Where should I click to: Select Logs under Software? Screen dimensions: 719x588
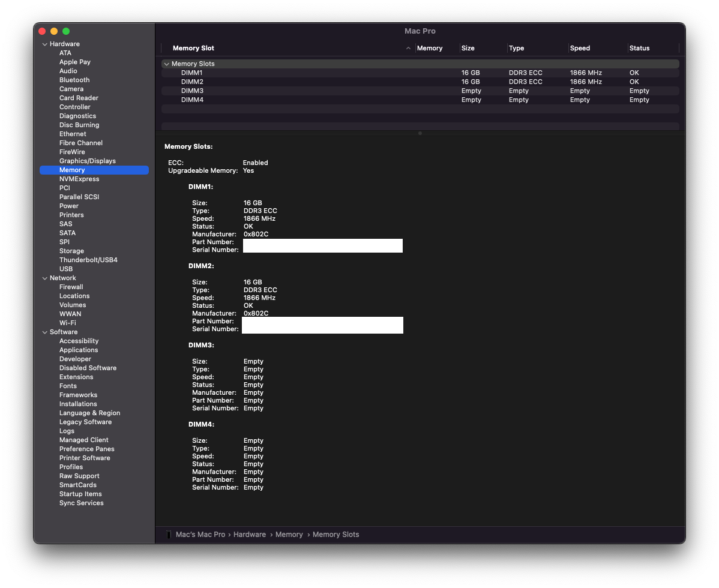[67, 431]
